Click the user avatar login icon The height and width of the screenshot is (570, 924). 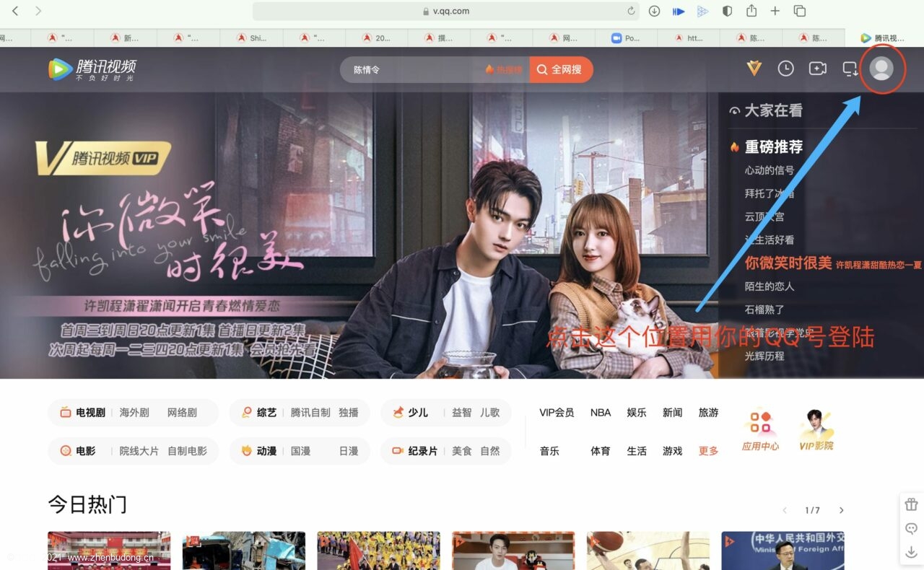pyautogui.click(x=881, y=68)
